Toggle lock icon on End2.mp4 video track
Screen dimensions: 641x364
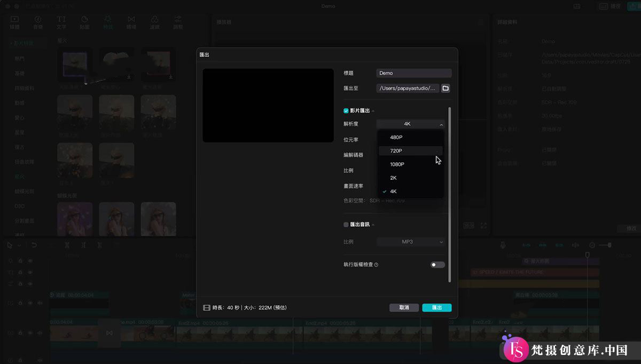pyautogui.click(x=20, y=333)
